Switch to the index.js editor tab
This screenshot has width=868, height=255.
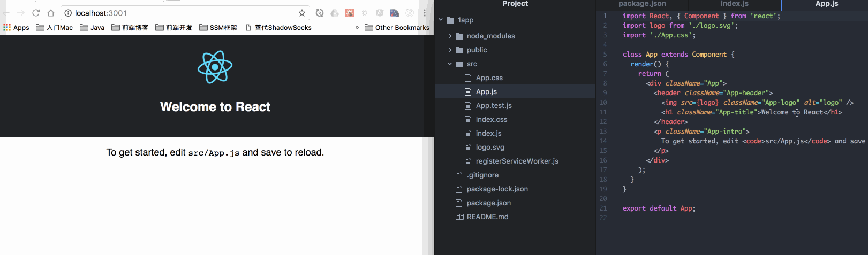(x=735, y=4)
